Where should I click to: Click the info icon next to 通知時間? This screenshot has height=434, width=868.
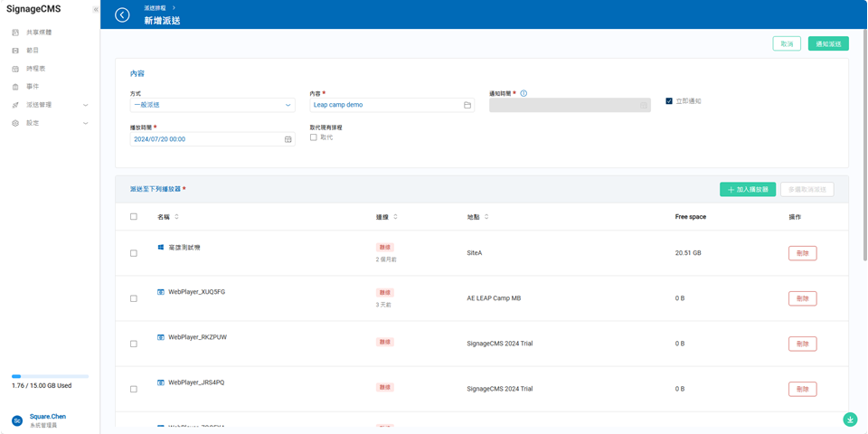[524, 93]
